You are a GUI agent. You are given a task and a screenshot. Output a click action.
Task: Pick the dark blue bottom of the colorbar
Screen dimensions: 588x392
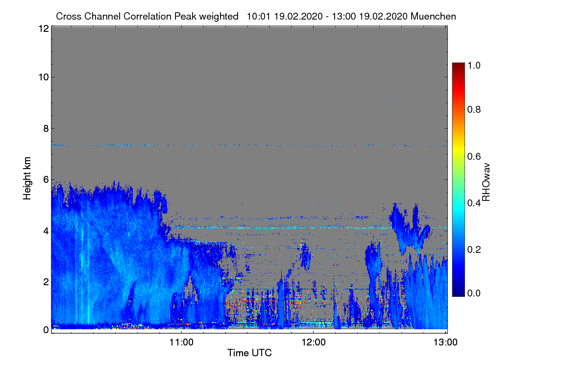[458, 292]
